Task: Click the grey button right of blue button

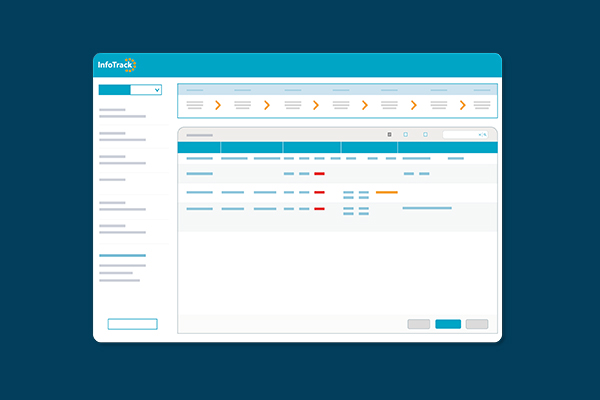Action: click(477, 324)
